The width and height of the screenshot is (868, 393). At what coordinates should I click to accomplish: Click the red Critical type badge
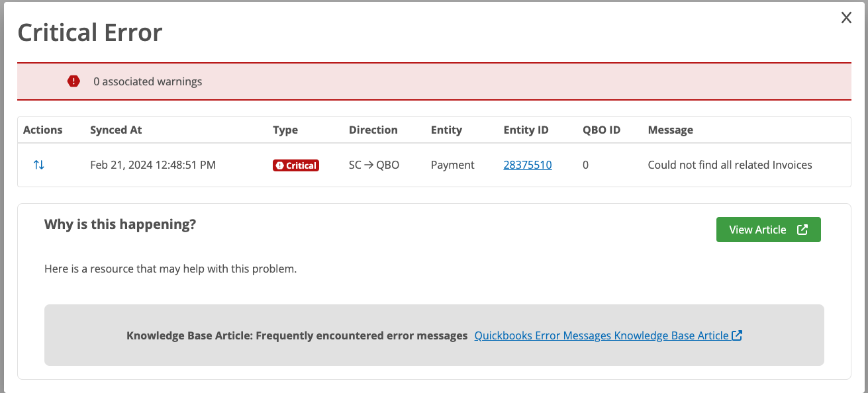pyautogui.click(x=296, y=165)
